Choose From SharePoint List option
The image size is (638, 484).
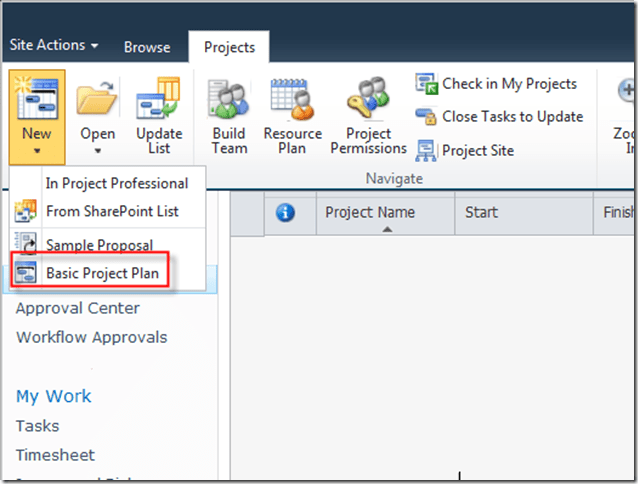click(x=110, y=211)
